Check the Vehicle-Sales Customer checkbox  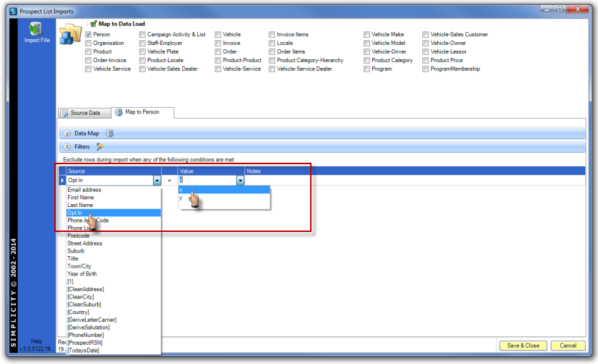(x=426, y=35)
